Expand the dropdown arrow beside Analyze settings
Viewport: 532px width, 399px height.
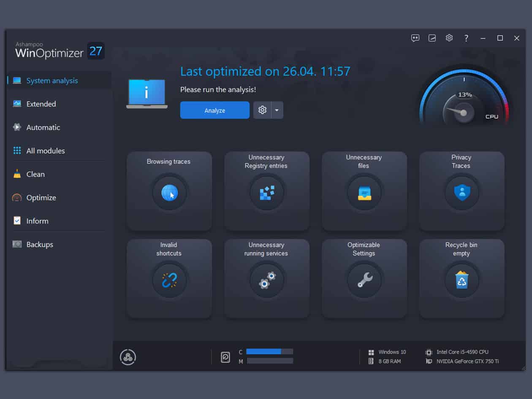click(277, 110)
